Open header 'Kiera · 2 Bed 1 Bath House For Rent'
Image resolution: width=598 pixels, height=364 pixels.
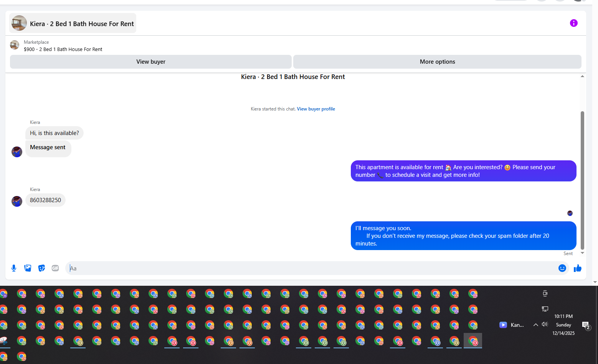73,23
